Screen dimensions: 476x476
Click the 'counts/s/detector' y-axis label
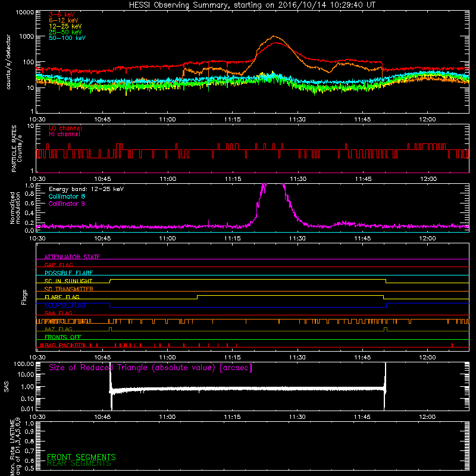[x=8, y=62]
